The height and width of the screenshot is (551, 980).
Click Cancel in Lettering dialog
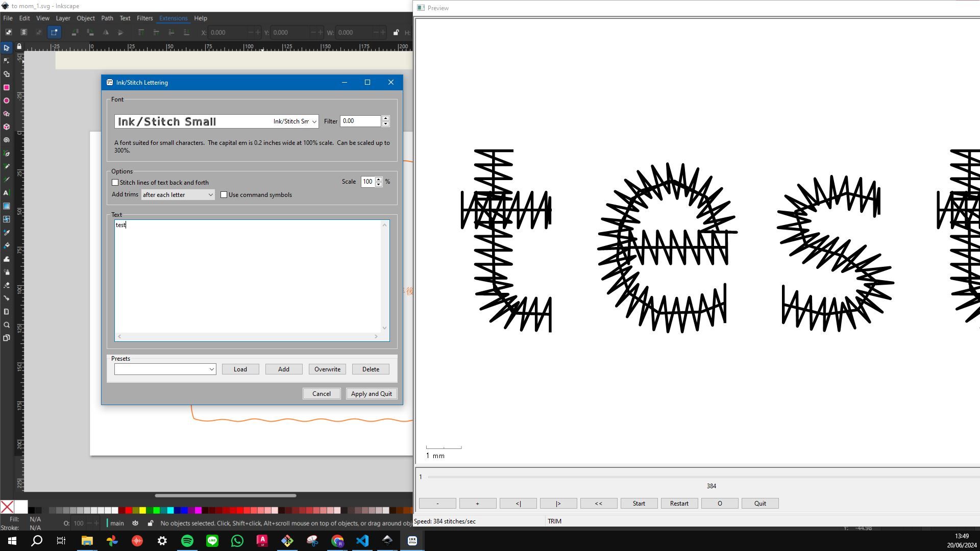point(322,394)
